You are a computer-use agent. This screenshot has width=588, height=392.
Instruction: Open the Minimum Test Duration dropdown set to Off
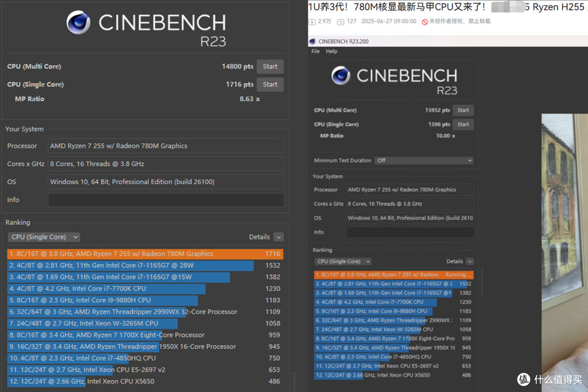pos(424,161)
